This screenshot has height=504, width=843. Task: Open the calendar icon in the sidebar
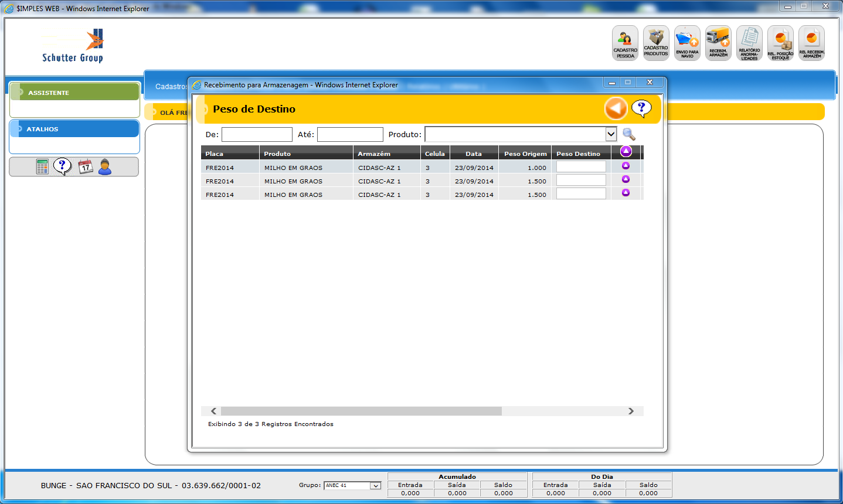click(86, 167)
